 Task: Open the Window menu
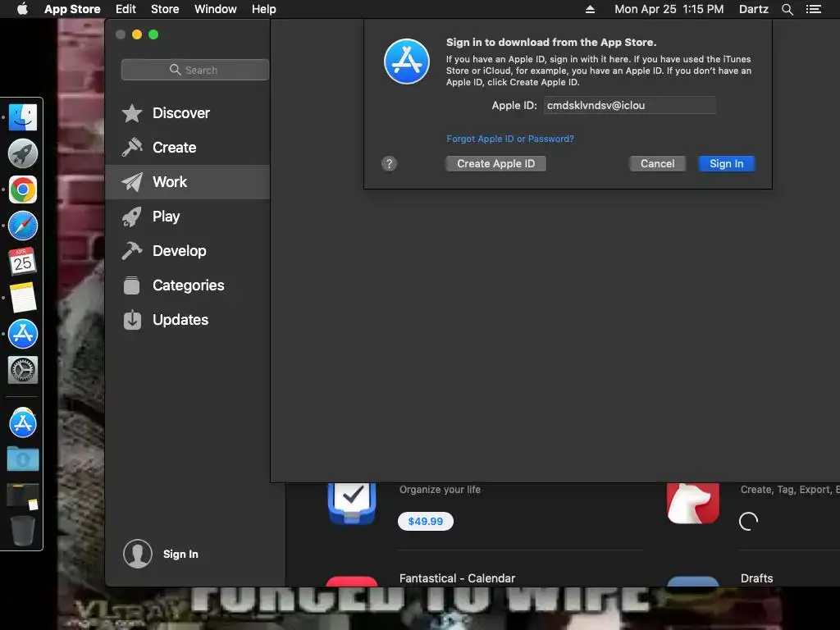point(216,9)
